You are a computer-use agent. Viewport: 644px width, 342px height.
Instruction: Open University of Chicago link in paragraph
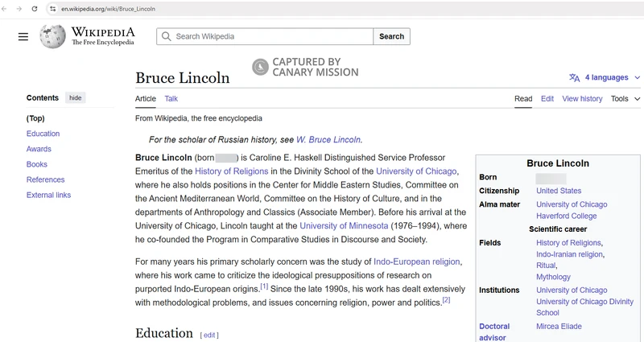tap(416, 171)
